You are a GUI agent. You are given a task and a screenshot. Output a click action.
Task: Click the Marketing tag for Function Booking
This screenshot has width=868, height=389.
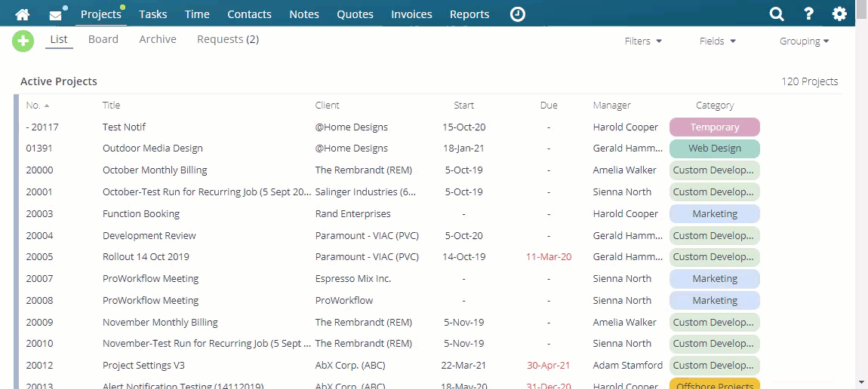coord(715,214)
